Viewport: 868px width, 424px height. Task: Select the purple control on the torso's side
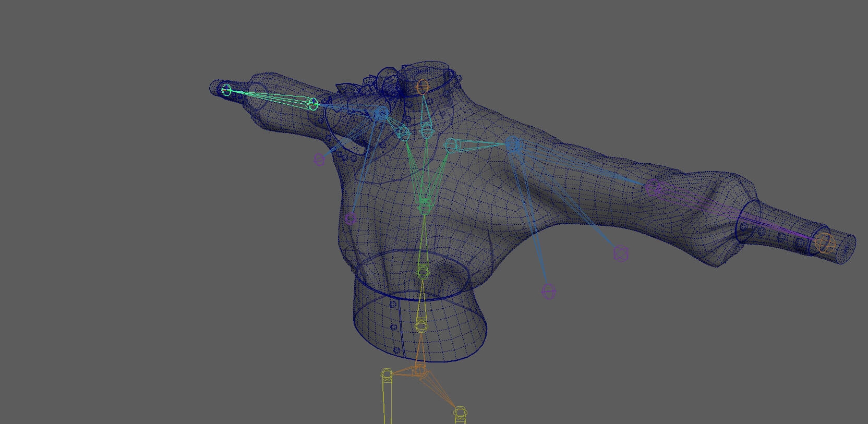coord(351,218)
